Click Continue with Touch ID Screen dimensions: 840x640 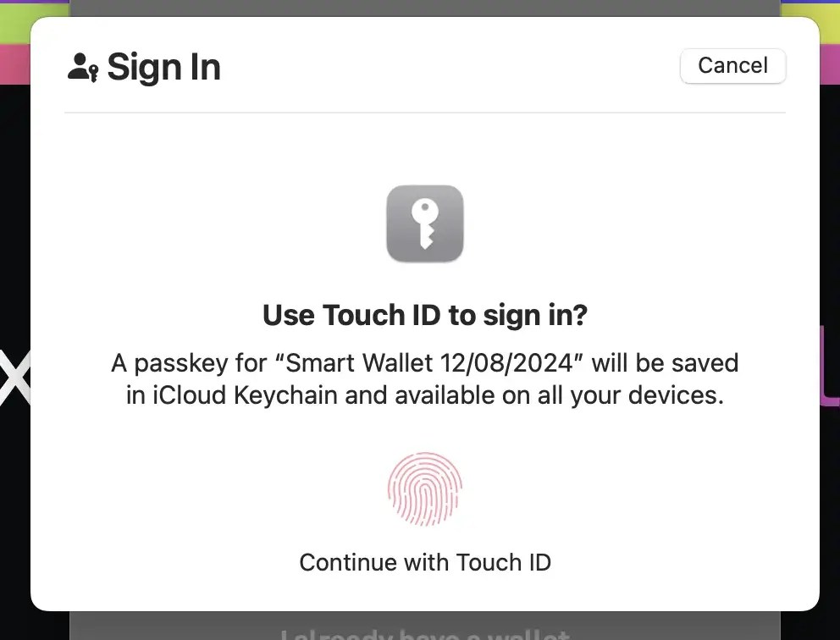click(x=424, y=562)
